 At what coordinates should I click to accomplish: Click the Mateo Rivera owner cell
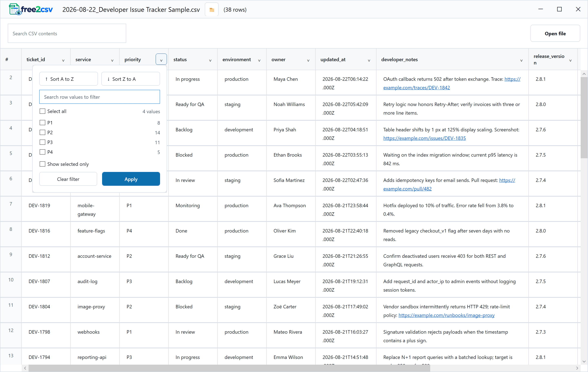pos(291,336)
